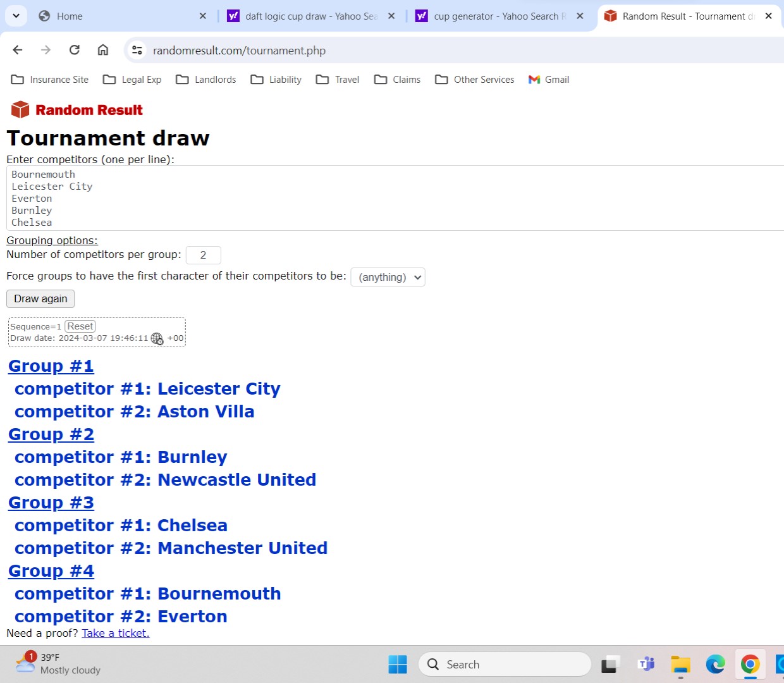Image resolution: width=784 pixels, height=683 pixels.
Task: Click the Take a ticket link
Action: pos(116,633)
